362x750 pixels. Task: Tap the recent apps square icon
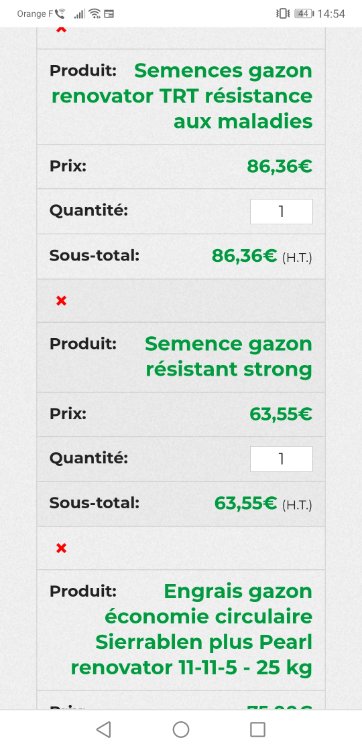tap(258, 729)
